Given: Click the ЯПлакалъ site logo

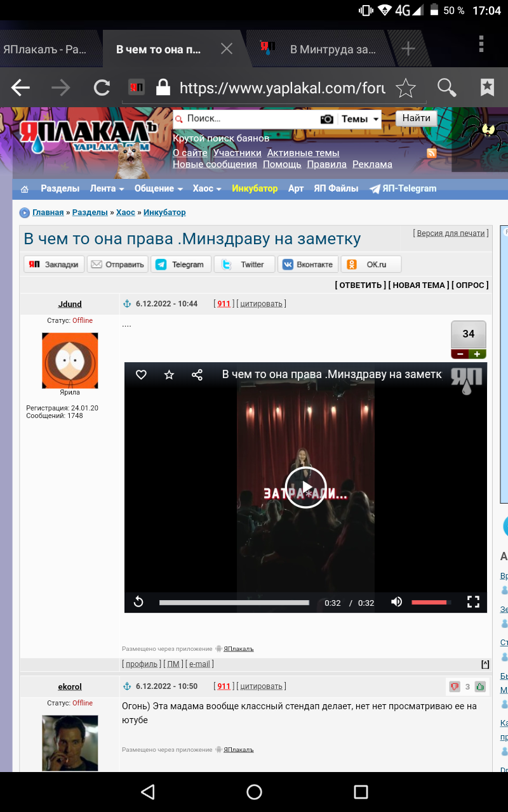Looking at the screenshot, I should point(88,135).
